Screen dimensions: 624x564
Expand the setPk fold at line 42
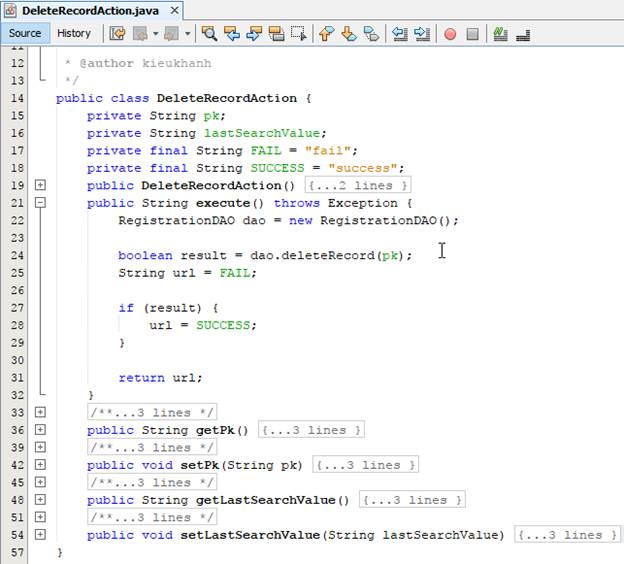click(x=40, y=464)
